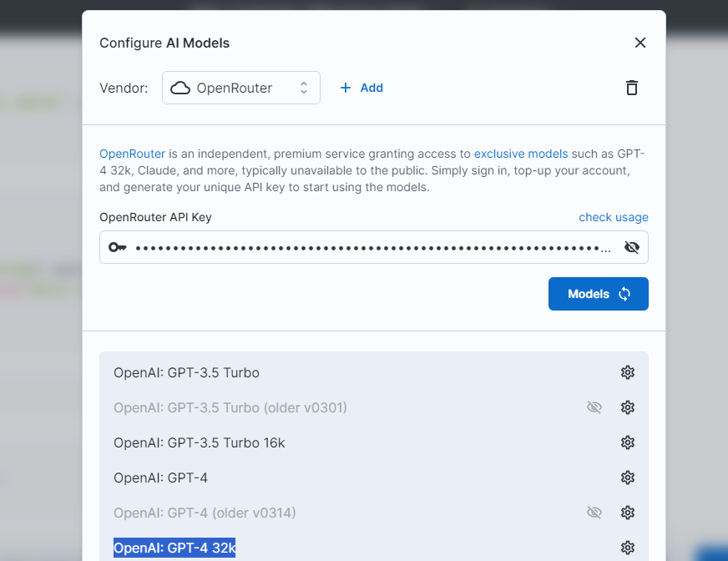The width and height of the screenshot is (728, 561).
Task: Add a new vendor
Action: tap(361, 88)
